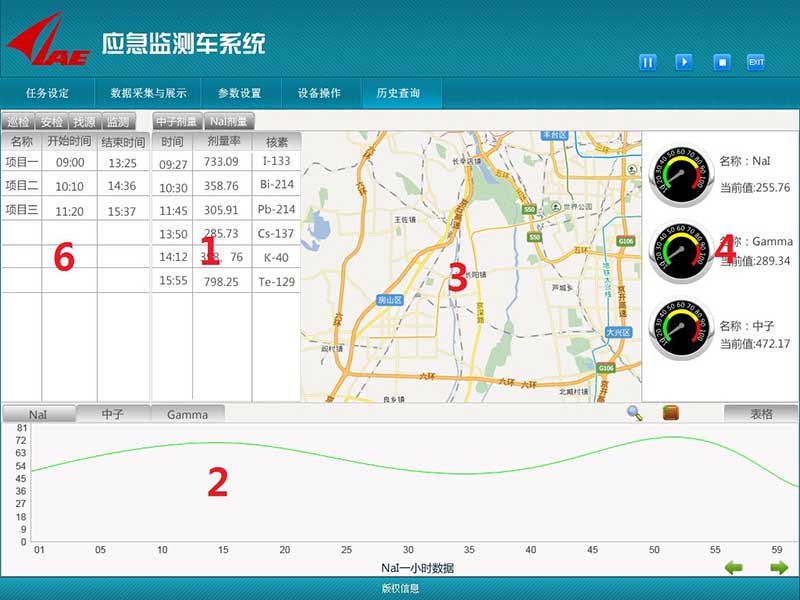
Task: Click the K-40 nuclide cell
Action: (276, 258)
